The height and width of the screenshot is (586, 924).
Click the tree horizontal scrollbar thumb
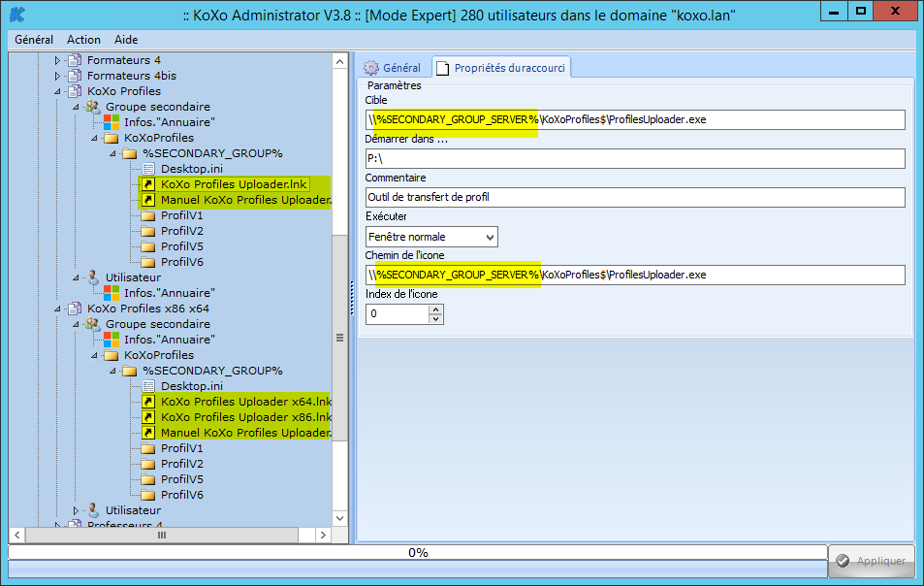162,535
